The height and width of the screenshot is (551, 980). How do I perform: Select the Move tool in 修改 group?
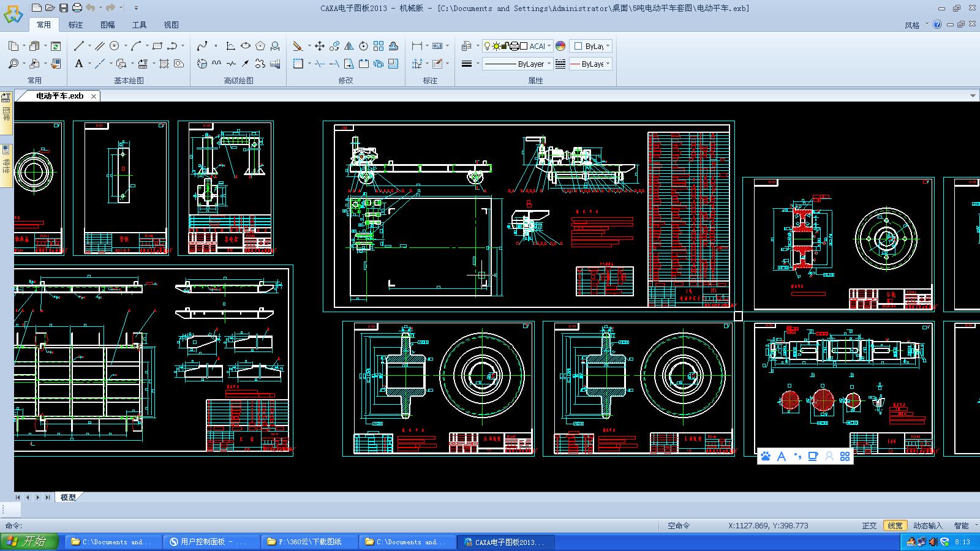tap(320, 46)
